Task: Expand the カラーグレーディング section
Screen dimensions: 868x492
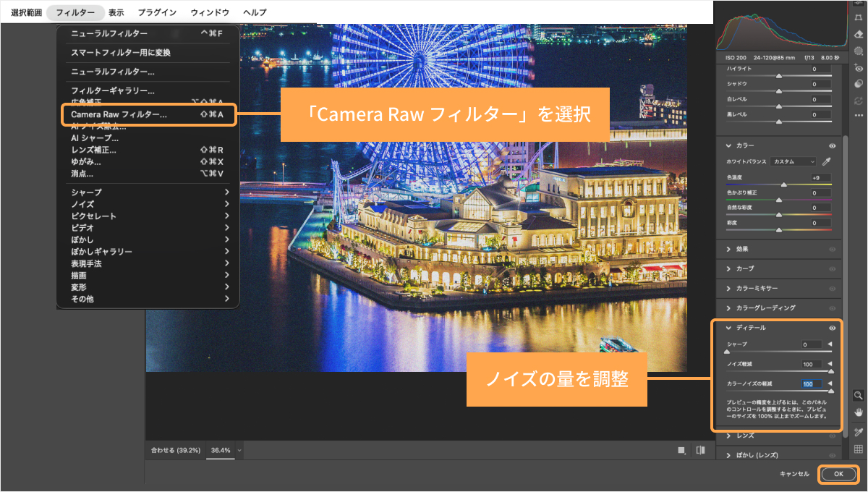Action: pos(765,308)
